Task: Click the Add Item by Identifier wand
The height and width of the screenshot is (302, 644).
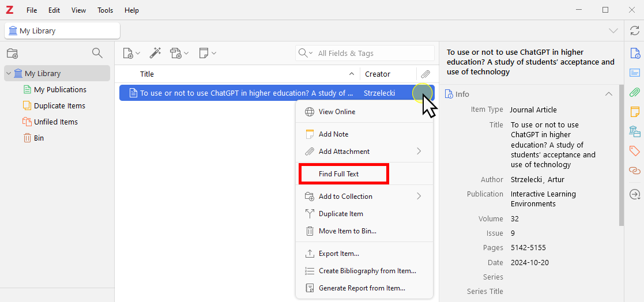Action: (x=155, y=53)
